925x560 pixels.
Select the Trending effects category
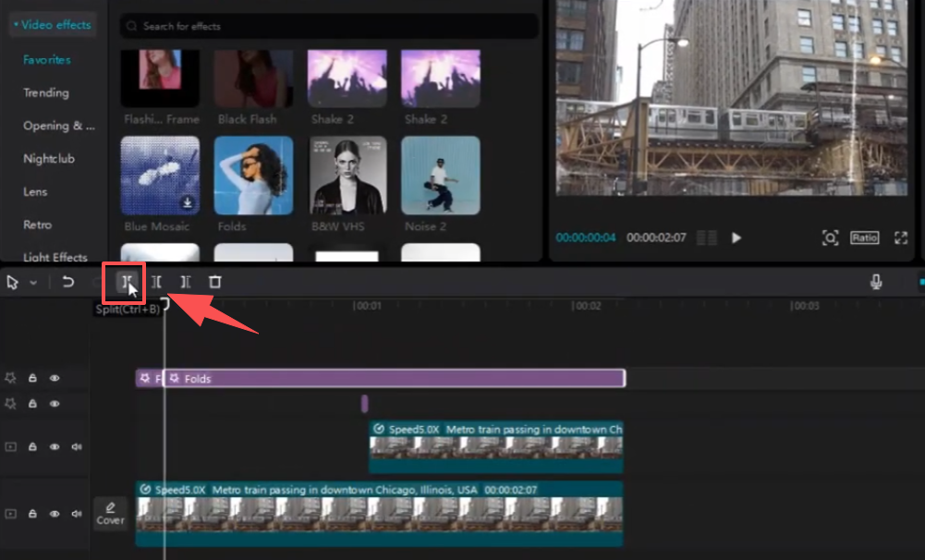(46, 92)
